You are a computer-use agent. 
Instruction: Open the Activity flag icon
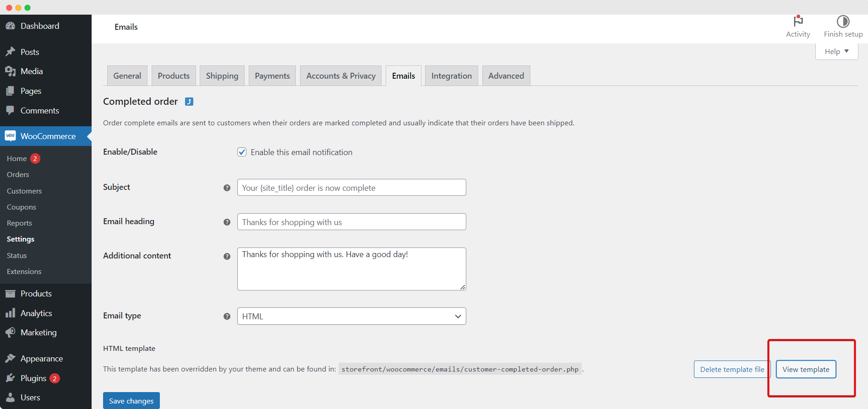click(798, 21)
